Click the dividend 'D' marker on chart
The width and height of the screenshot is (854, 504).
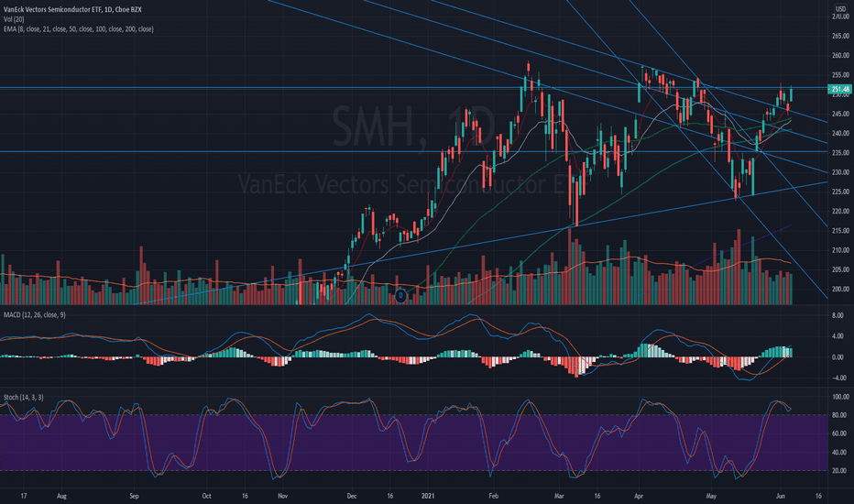pyautogui.click(x=400, y=295)
